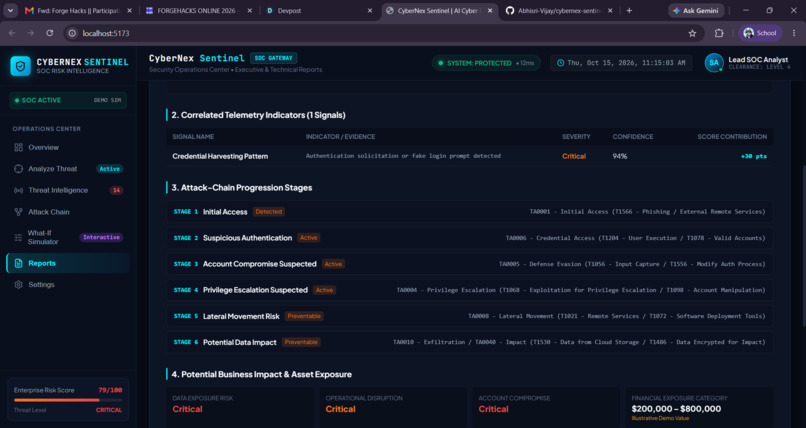Click the SOC GATEWAY badge
The height and width of the screenshot is (428, 806).
click(273, 58)
